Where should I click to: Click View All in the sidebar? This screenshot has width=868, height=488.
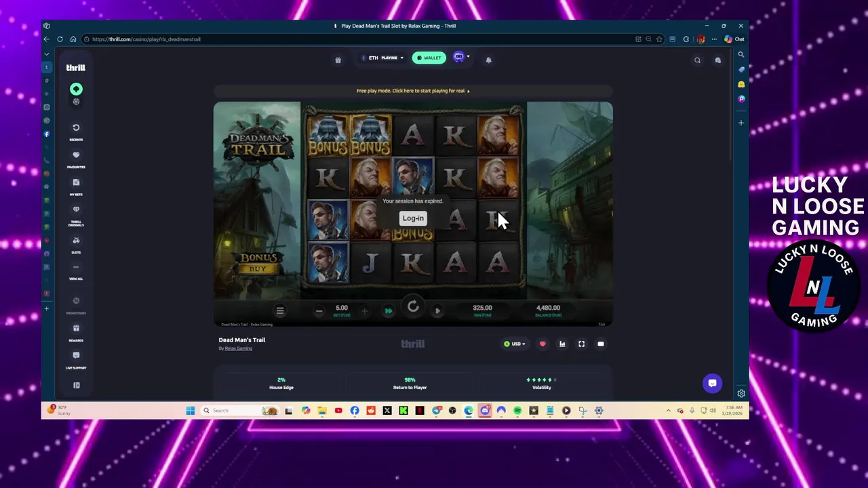tap(76, 271)
